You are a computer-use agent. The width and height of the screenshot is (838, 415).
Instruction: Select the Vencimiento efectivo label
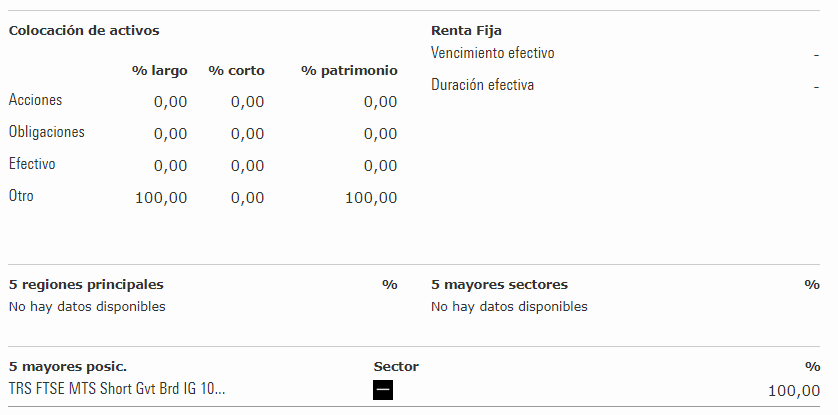pyautogui.click(x=493, y=53)
